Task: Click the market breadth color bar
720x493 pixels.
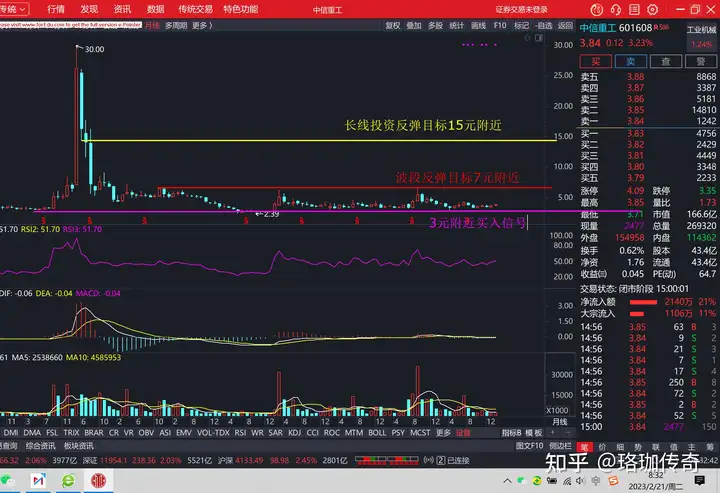Action: click(x=387, y=460)
